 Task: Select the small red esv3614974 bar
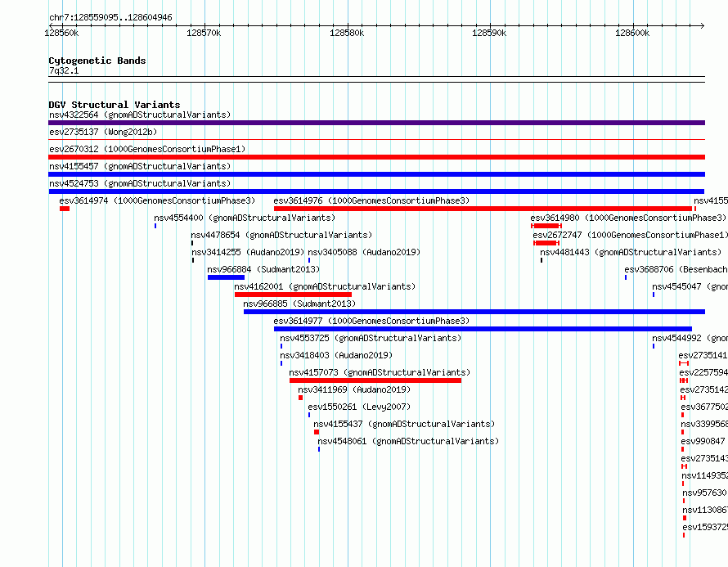click(65, 209)
